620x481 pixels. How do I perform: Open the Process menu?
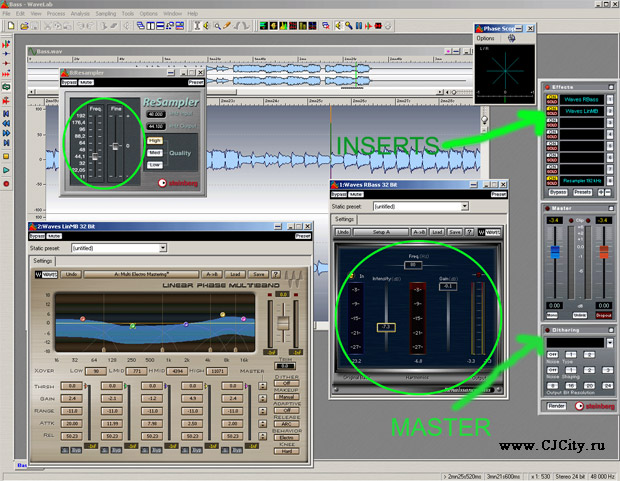pos(56,13)
